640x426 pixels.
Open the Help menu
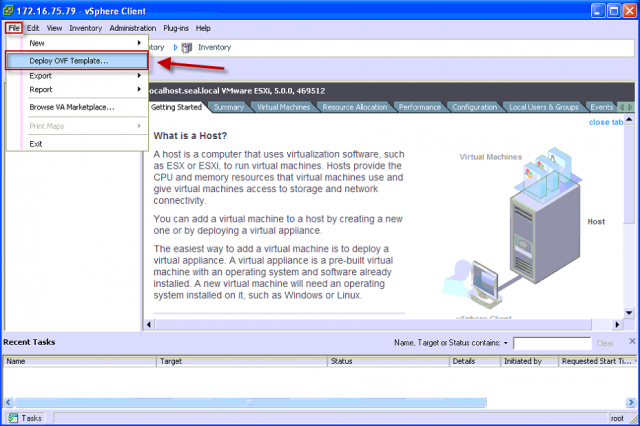pyautogui.click(x=203, y=28)
